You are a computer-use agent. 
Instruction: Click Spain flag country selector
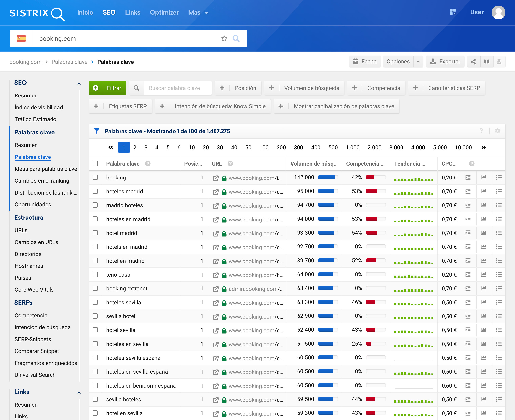(21, 38)
